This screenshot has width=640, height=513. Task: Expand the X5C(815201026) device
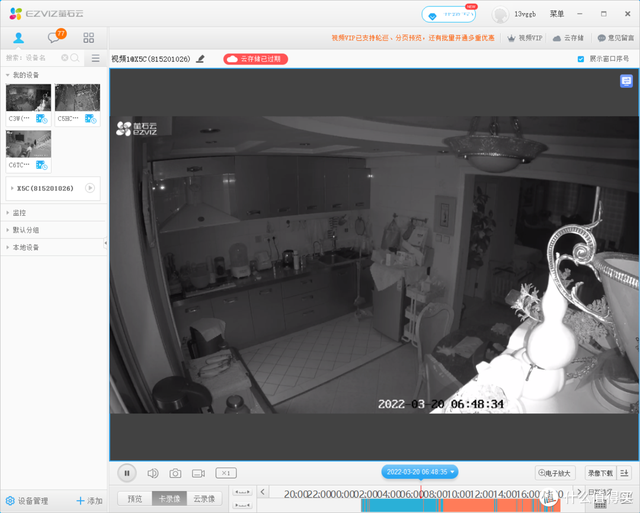(x=45, y=188)
